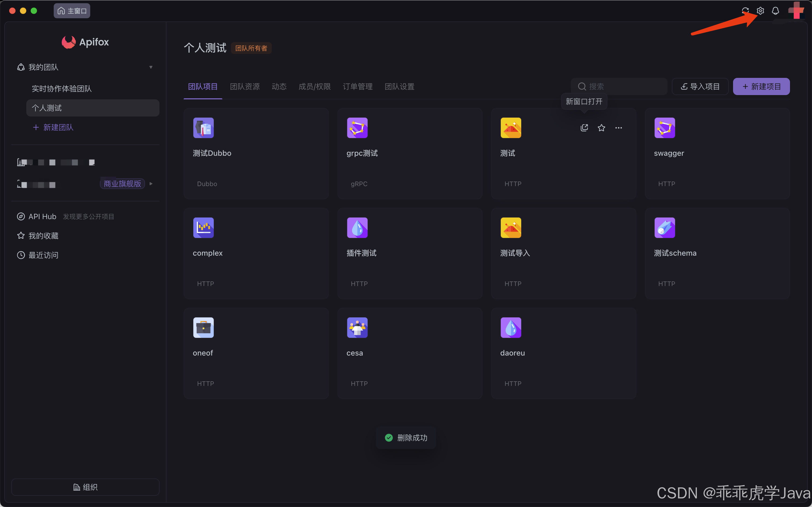Star the 测试 project as favorite

click(x=601, y=128)
